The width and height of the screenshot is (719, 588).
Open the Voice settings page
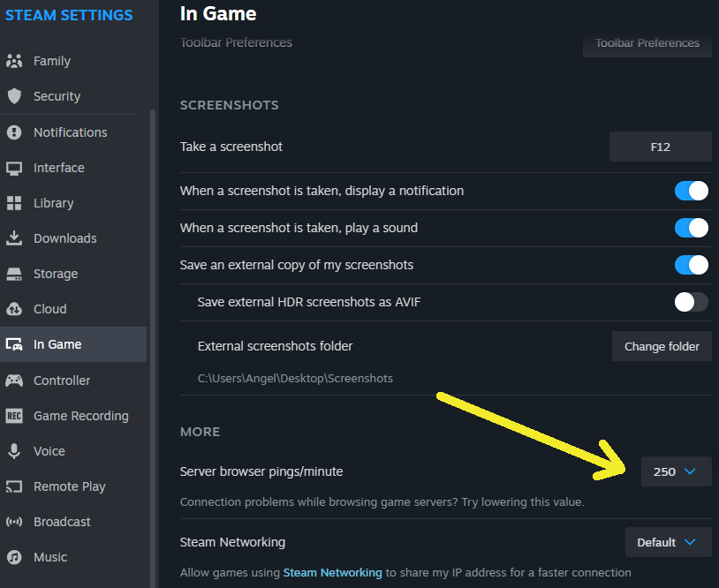pos(49,451)
